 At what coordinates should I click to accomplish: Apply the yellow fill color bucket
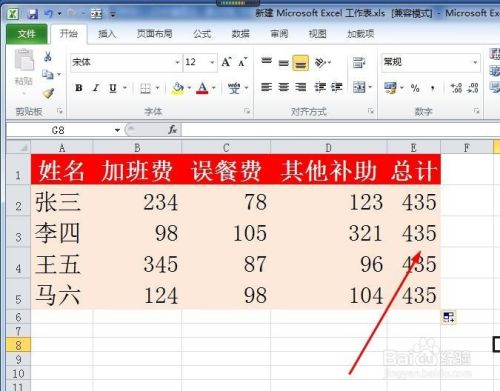[178, 88]
